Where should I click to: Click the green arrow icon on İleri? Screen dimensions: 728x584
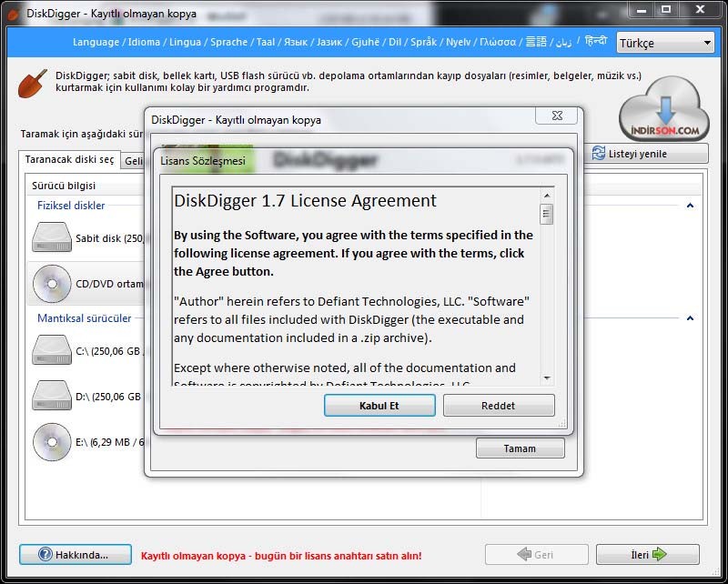(x=659, y=554)
